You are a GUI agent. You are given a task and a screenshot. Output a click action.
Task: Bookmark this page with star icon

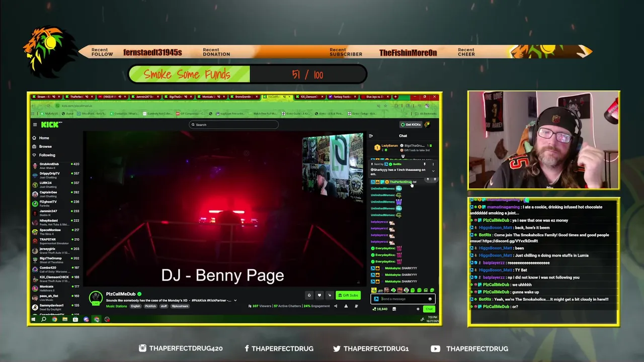point(385,106)
